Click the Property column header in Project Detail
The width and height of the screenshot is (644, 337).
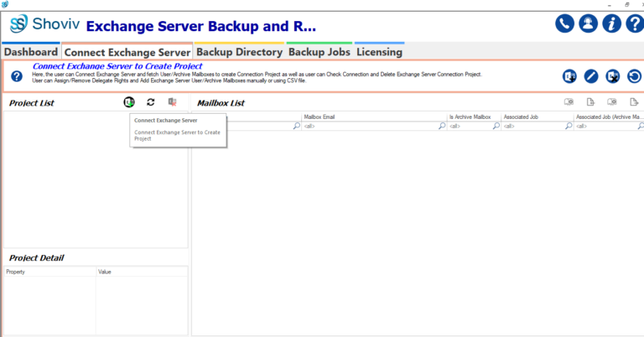pyautogui.click(x=50, y=272)
